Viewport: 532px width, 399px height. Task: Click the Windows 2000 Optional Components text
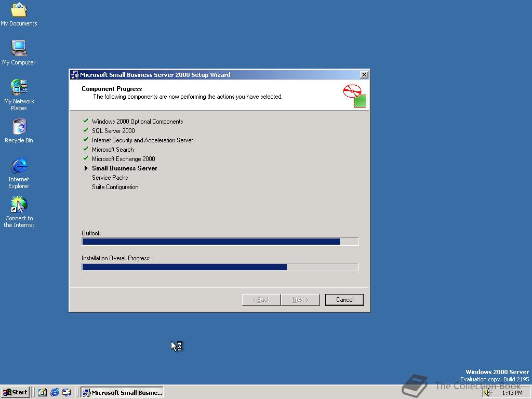137,122
